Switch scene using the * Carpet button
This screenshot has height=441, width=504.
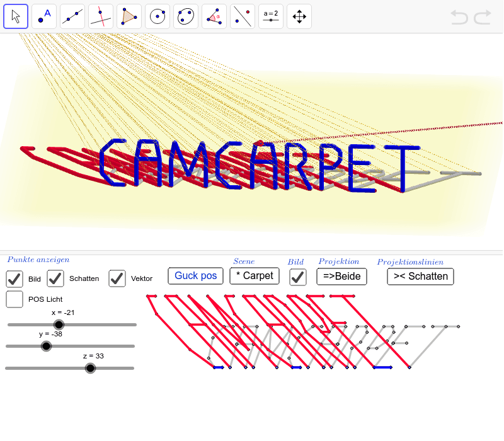click(x=254, y=276)
